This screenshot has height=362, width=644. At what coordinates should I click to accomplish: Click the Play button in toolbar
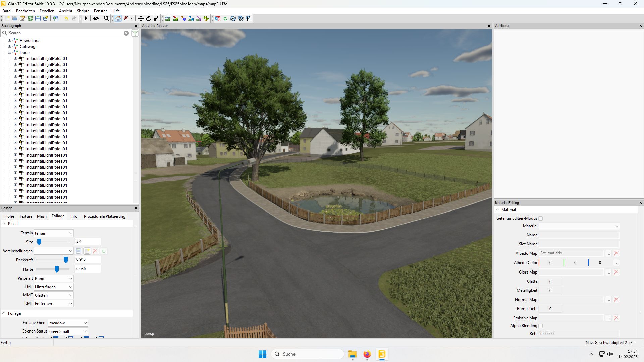pyautogui.click(x=86, y=18)
